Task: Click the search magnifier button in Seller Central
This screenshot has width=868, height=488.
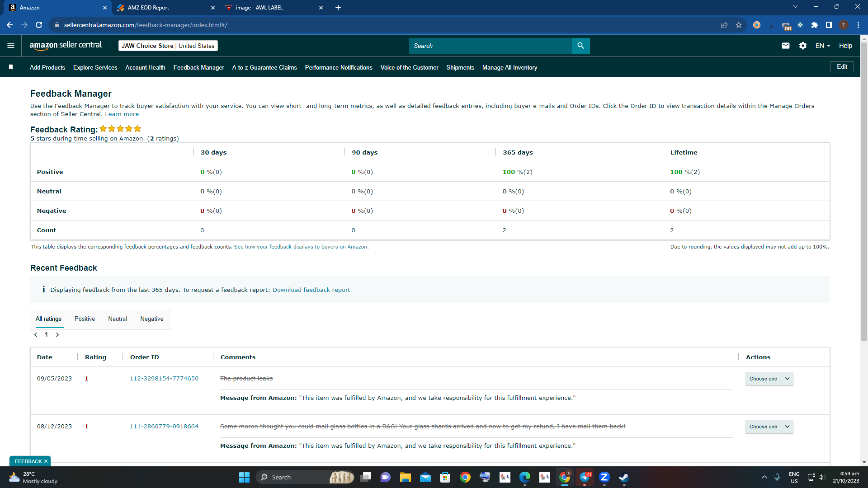Action: click(580, 46)
